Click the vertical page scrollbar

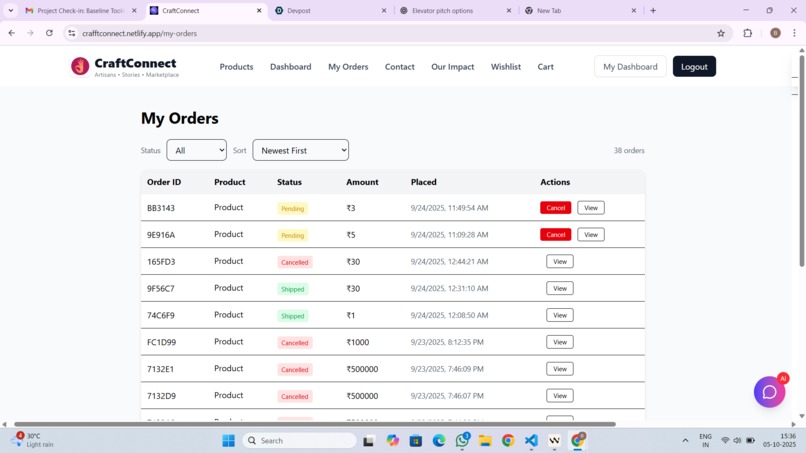[801, 159]
